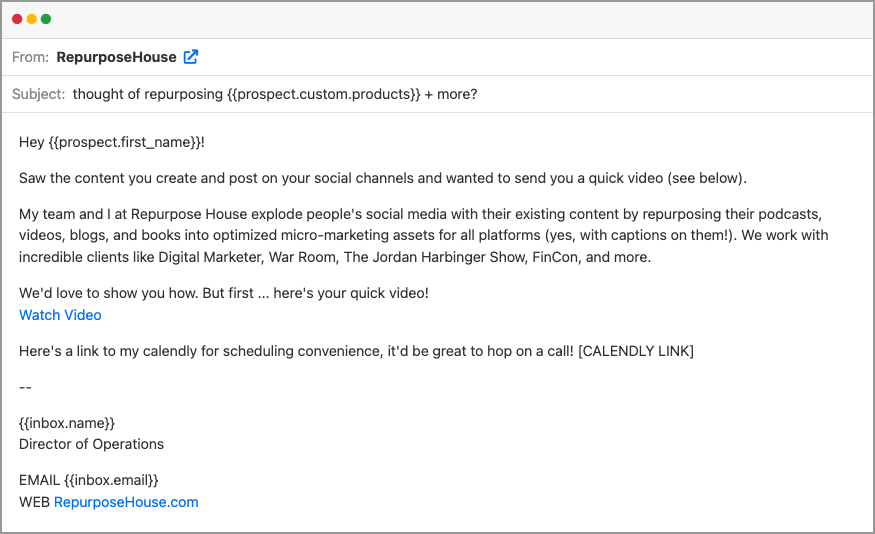The height and width of the screenshot is (534, 875).
Task: Click the "From:" field label
Action: 30,57
